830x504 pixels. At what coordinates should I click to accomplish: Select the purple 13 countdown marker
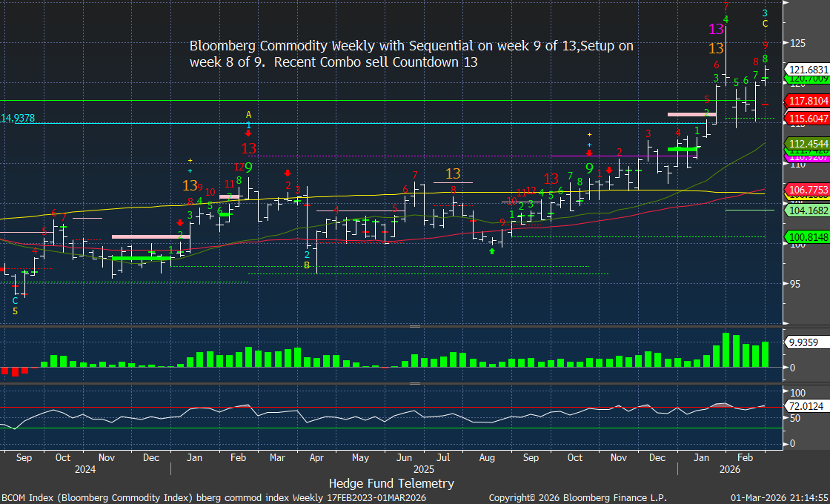pos(716,30)
